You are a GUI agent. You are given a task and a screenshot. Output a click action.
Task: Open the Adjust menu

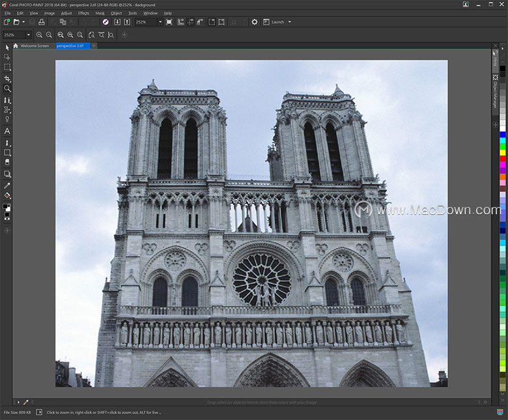click(x=66, y=13)
